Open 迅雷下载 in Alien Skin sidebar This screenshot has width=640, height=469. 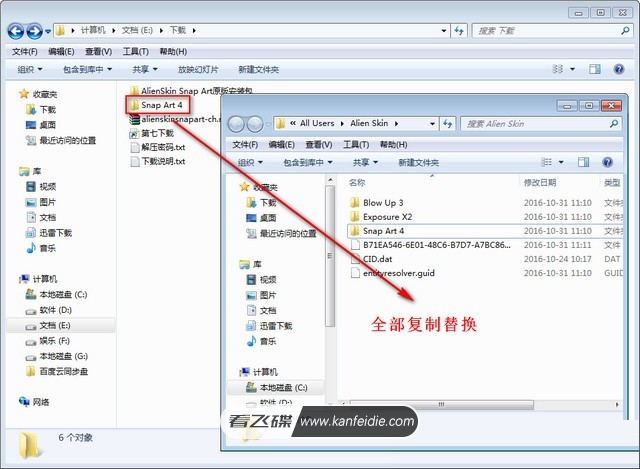click(269, 326)
